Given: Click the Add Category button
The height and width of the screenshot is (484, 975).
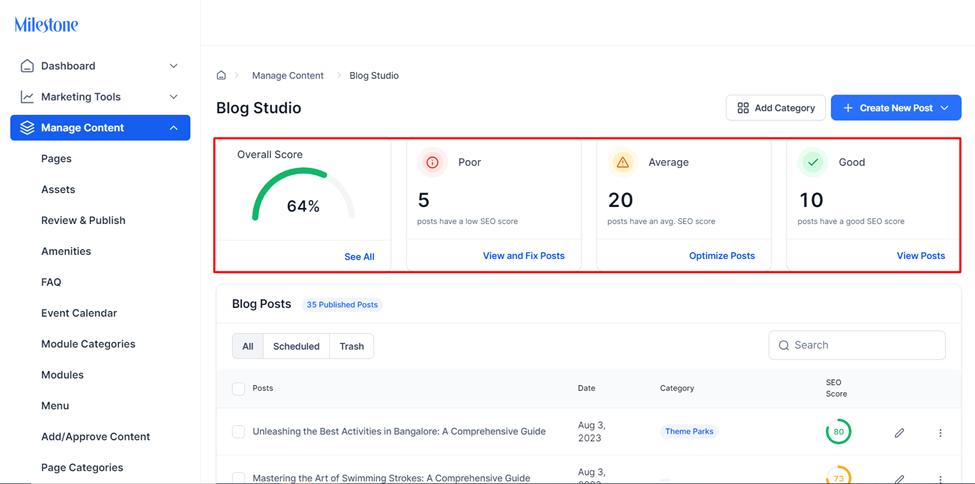Looking at the screenshot, I should click(x=775, y=108).
